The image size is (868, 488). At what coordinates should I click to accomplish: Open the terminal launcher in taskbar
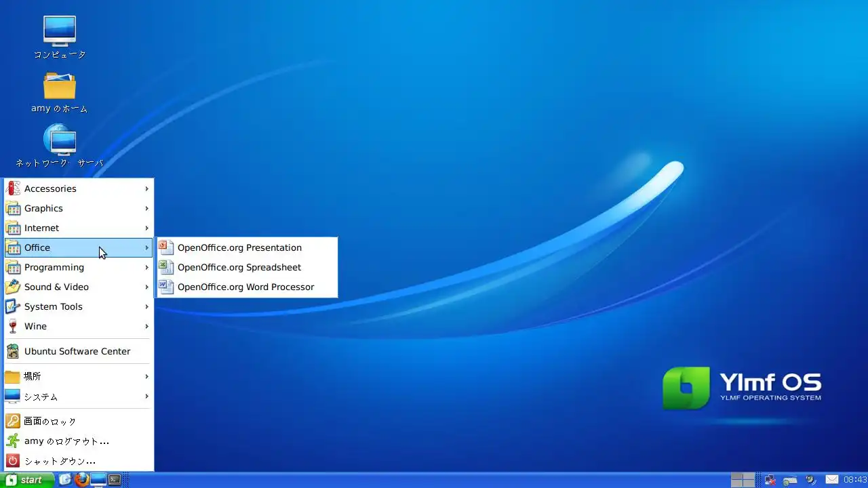(115, 480)
